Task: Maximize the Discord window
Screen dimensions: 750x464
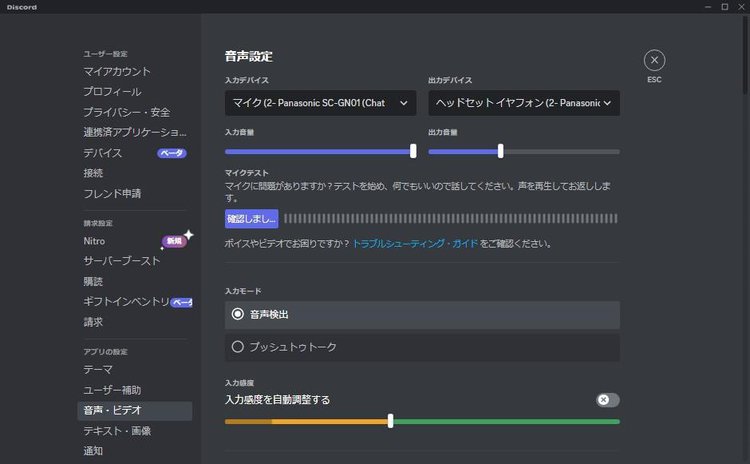Action: (x=725, y=7)
